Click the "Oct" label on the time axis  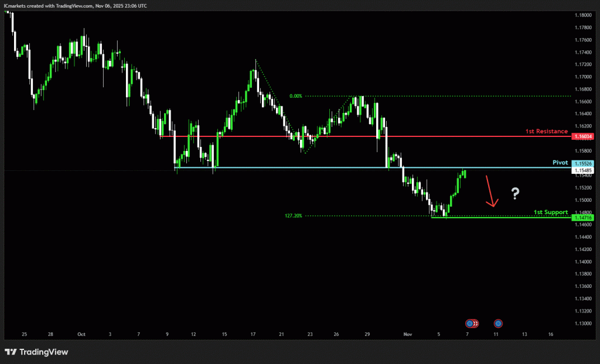pyautogui.click(x=81, y=334)
